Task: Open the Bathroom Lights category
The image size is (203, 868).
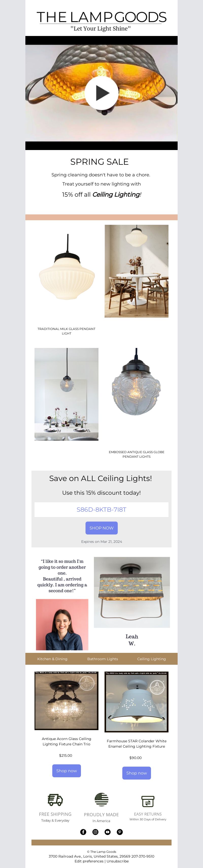Action: [x=103, y=659]
